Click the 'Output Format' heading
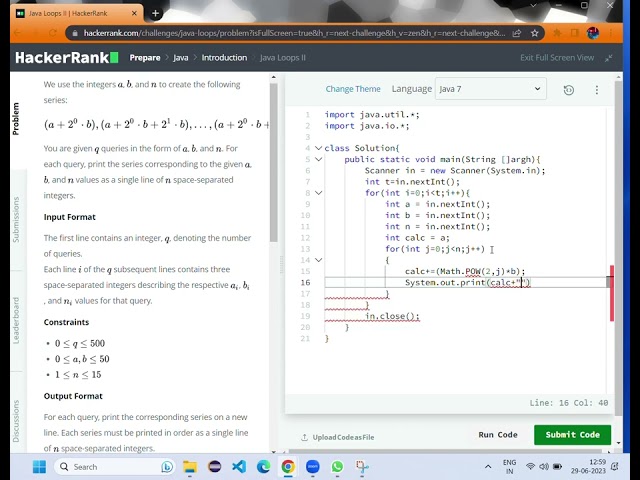The image size is (640, 480). click(x=73, y=396)
